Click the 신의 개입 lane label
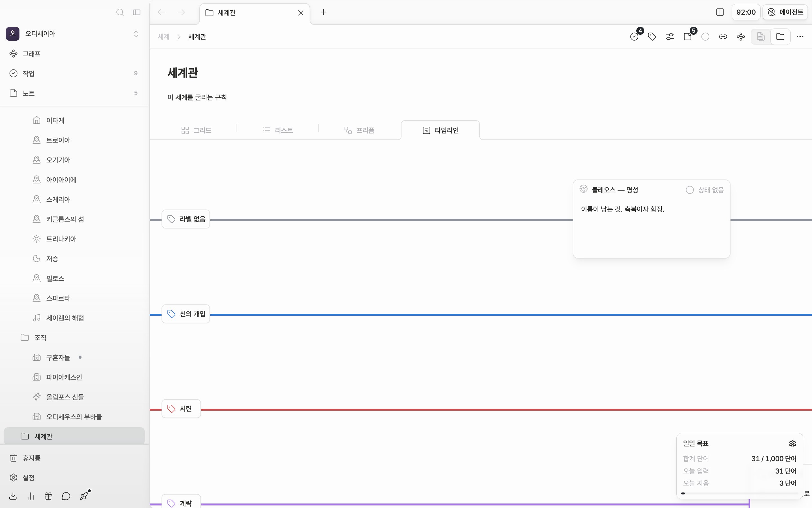 [186, 314]
